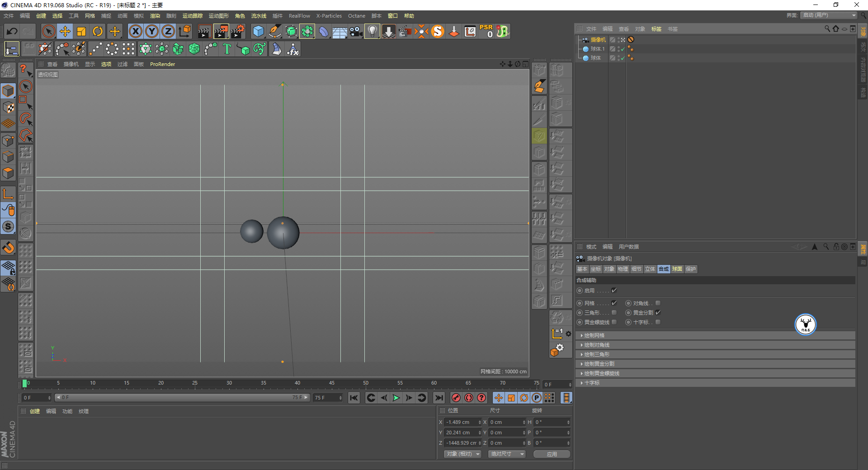Viewport: 868px width, 470px height.
Task: Toggle the magnet Snap icon
Action: click(x=8, y=247)
